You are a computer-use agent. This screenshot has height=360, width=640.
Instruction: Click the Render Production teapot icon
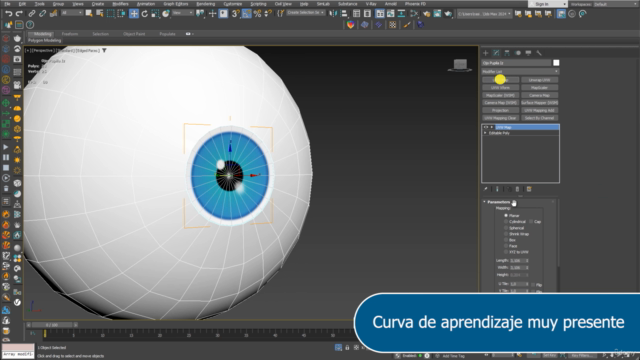[x=448, y=14]
